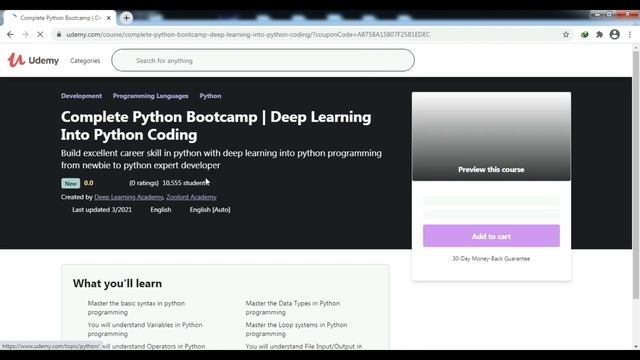Open Deep Learning Academy instructor link

pos(129,197)
